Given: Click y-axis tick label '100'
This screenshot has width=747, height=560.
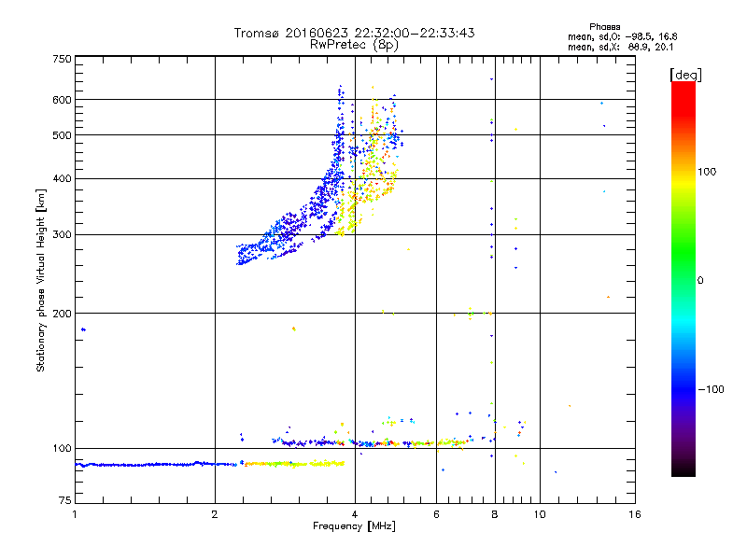Looking at the screenshot, I should [x=62, y=449].
